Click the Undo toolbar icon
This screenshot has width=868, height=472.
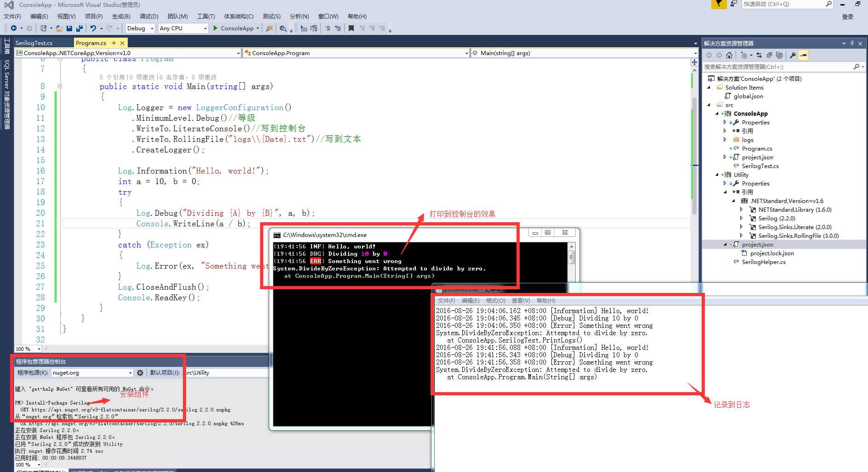click(x=93, y=28)
